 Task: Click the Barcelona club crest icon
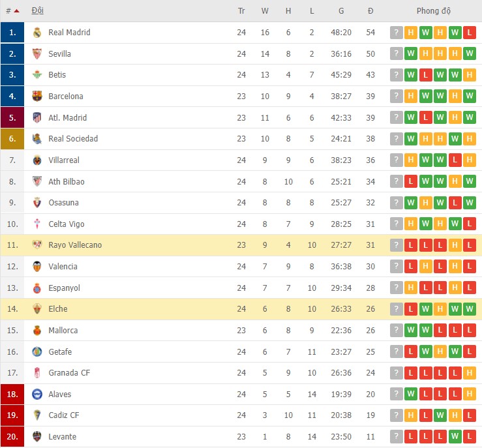(x=37, y=97)
